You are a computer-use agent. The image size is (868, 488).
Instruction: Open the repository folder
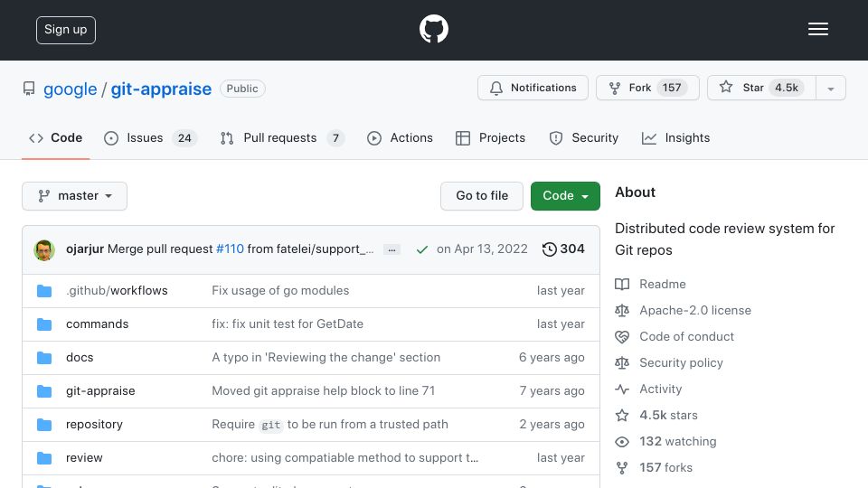coord(94,425)
